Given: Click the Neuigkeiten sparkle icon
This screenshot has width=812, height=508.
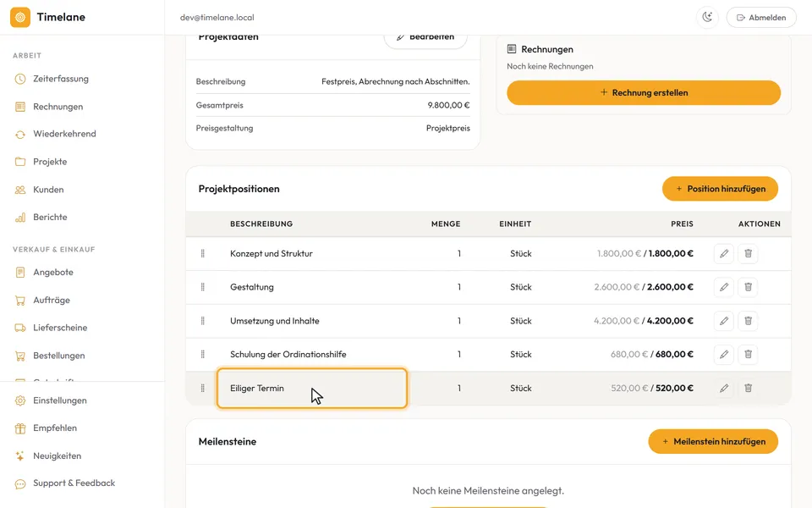Looking at the screenshot, I should [x=20, y=456].
